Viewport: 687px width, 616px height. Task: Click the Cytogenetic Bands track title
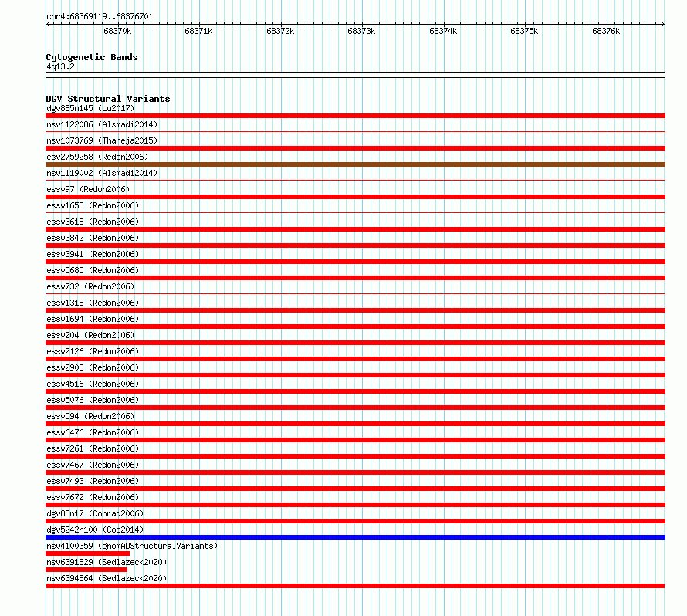pos(92,57)
